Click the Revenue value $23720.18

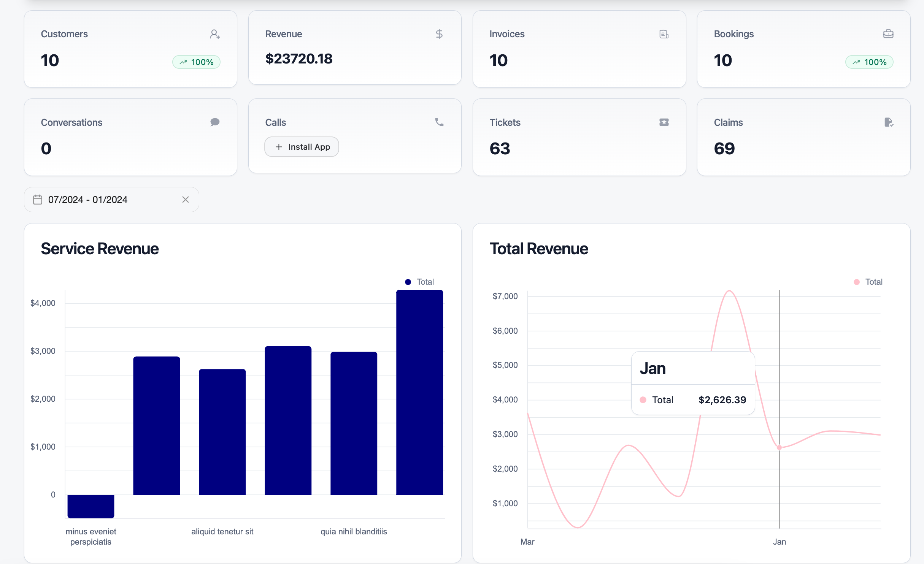(x=299, y=59)
